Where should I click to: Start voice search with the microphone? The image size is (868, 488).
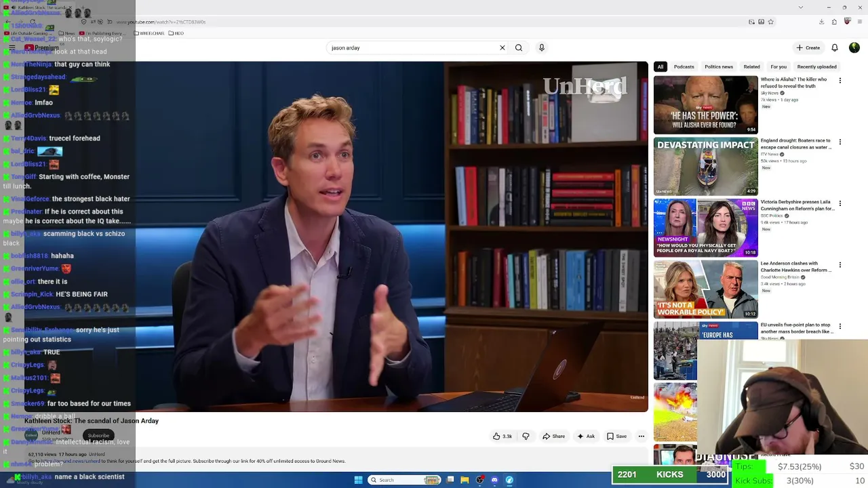[541, 47]
